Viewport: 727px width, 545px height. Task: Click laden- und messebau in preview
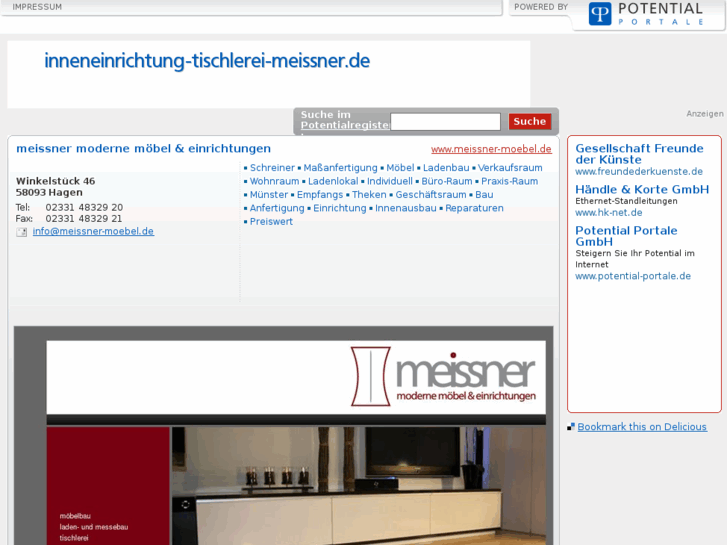(94, 527)
